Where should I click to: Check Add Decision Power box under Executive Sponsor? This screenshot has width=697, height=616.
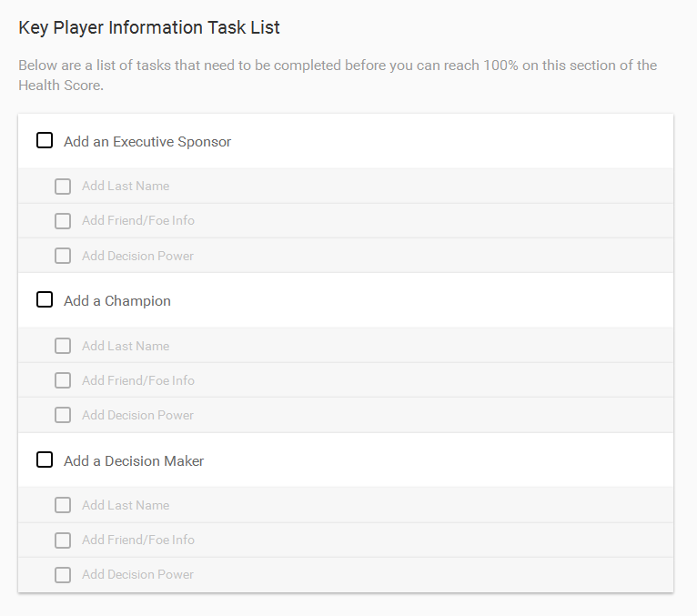(63, 256)
